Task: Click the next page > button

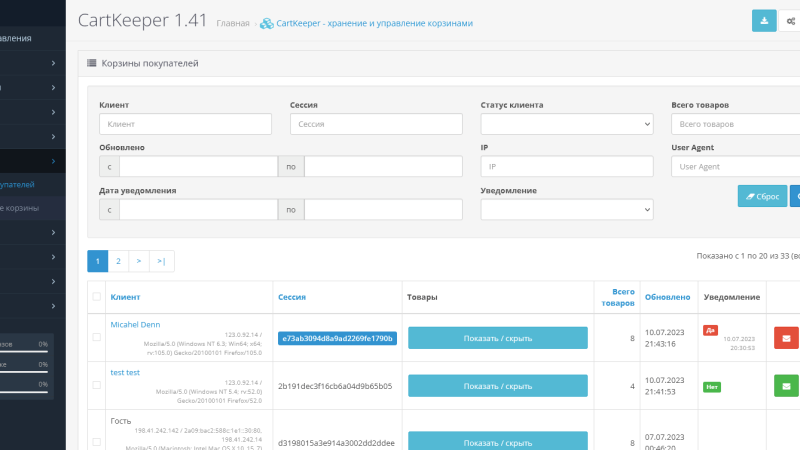Action: (139, 261)
